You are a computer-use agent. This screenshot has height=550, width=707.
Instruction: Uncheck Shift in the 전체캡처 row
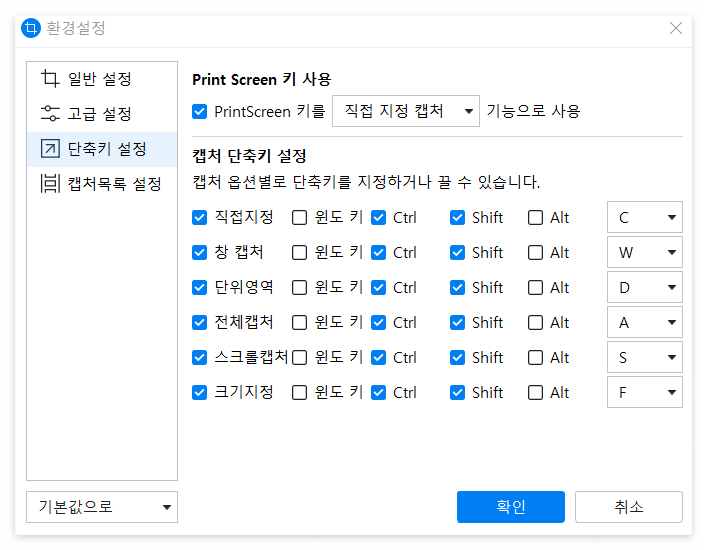[x=457, y=323]
